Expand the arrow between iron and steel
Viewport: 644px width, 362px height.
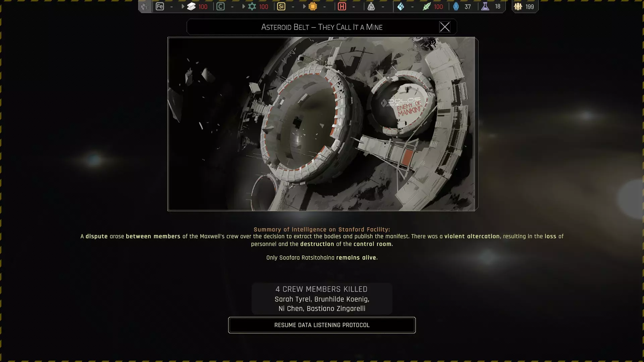183,6
